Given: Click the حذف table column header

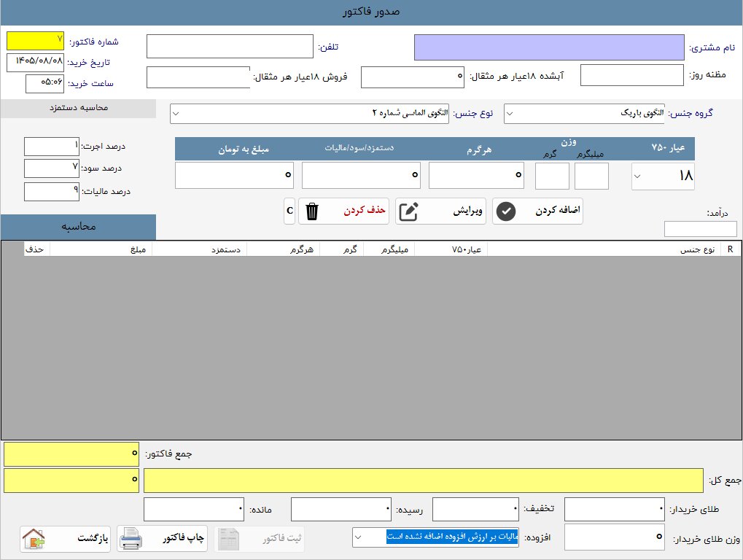Looking at the screenshot, I should (37, 249).
